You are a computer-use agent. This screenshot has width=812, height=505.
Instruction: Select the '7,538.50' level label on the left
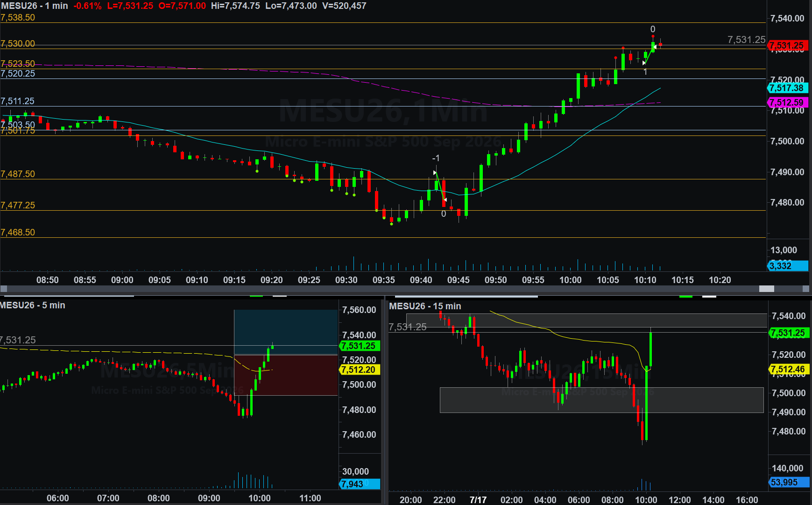coord(18,17)
